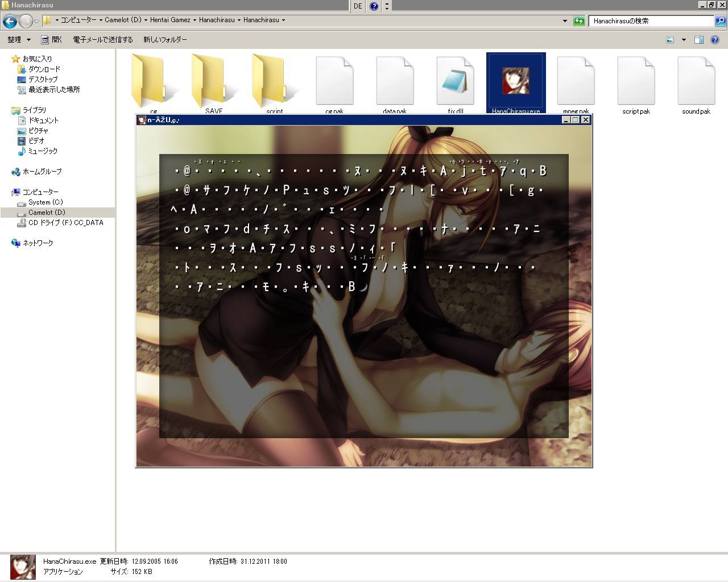Click the 開く open button
This screenshot has width=728, height=582.
(x=52, y=40)
